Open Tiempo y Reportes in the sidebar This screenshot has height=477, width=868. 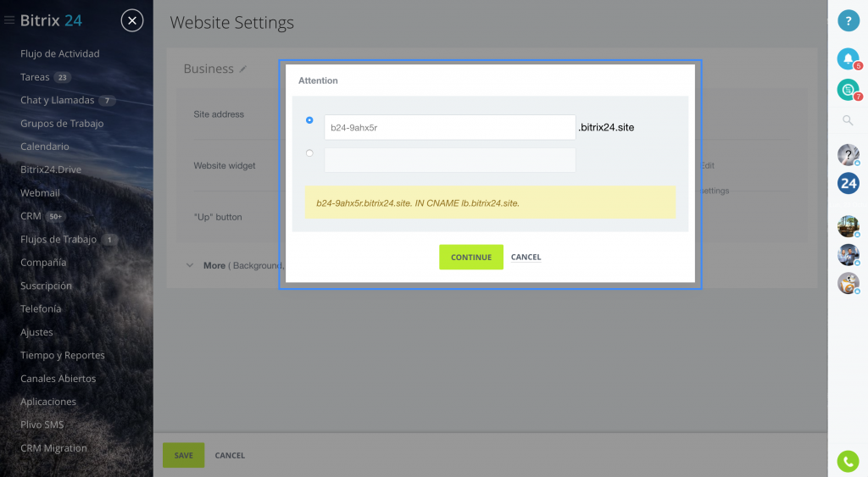coord(63,355)
